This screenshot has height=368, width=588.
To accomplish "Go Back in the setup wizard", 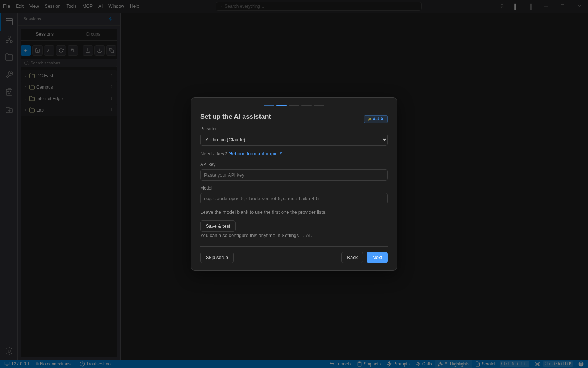I will click(x=352, y=258).
